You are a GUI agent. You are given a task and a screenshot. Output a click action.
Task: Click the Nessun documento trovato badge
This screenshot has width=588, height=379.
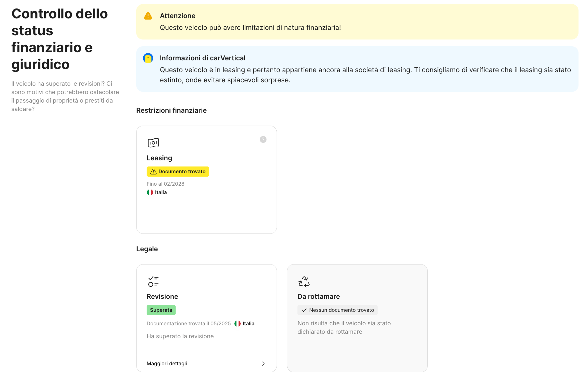[x=337, y=310]
